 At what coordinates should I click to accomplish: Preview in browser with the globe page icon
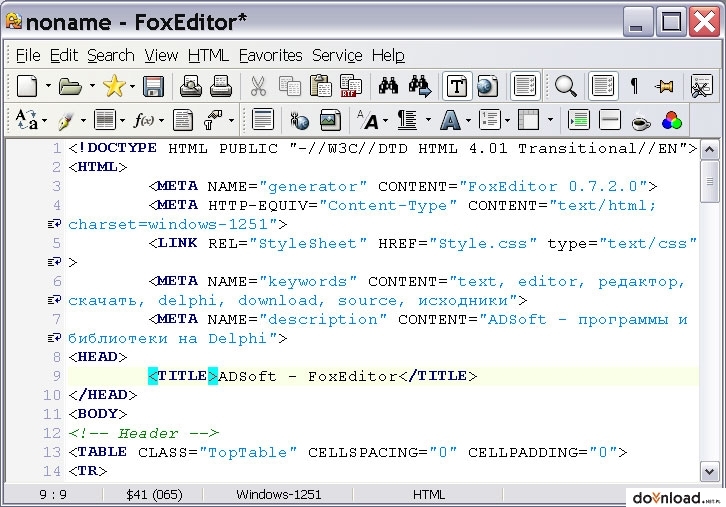pyautogui.click(x=487, y=86)
